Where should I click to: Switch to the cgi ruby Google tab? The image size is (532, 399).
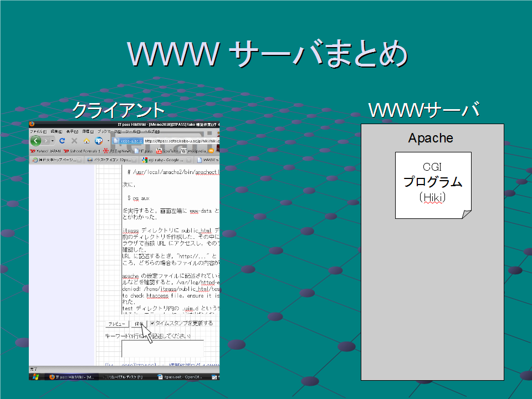click(164, 160)
